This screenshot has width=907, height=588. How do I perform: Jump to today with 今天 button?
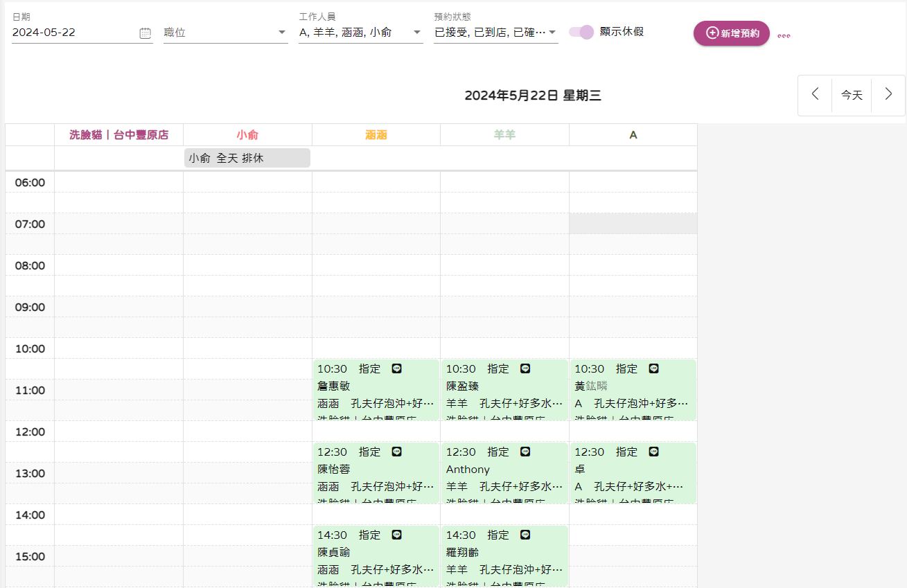(852, 95)
